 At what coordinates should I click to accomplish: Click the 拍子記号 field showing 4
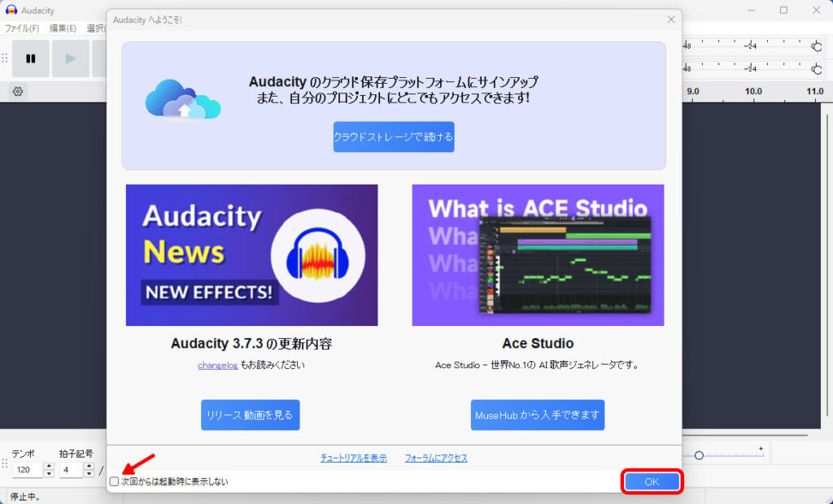coord(72,470)
